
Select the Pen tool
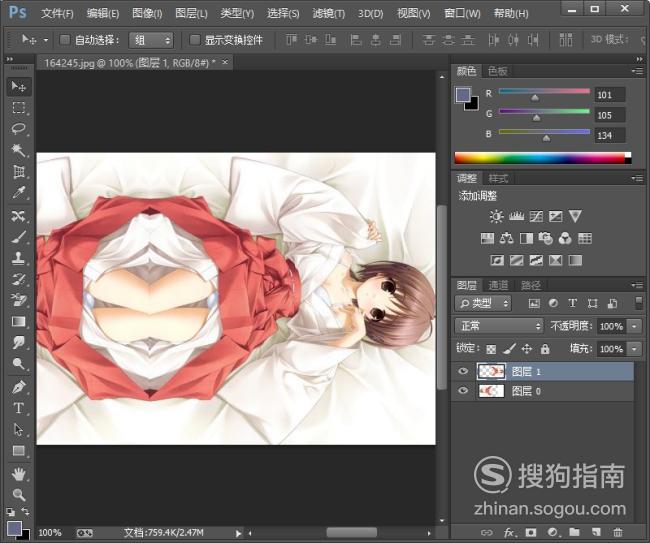18,388
